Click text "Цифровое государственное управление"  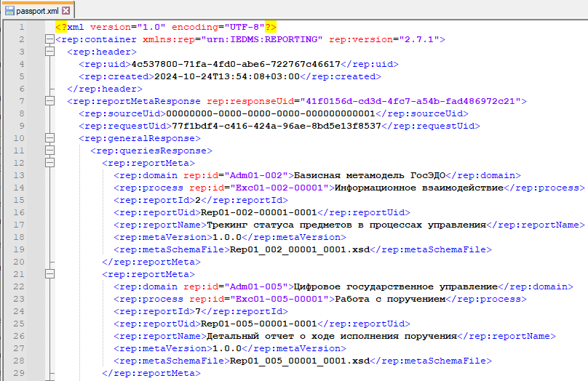tap(396, 286)
